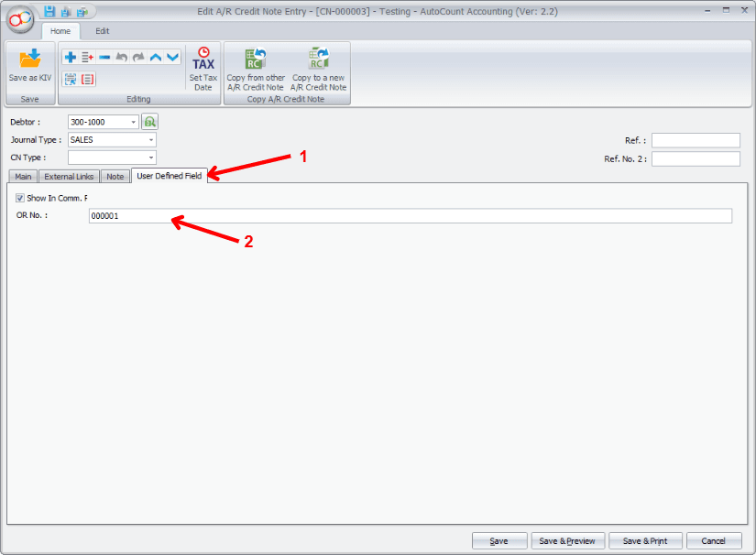Expand the Journal Type dropdown
The width and height of the screenshot is (756, 555).
[150, 140]
